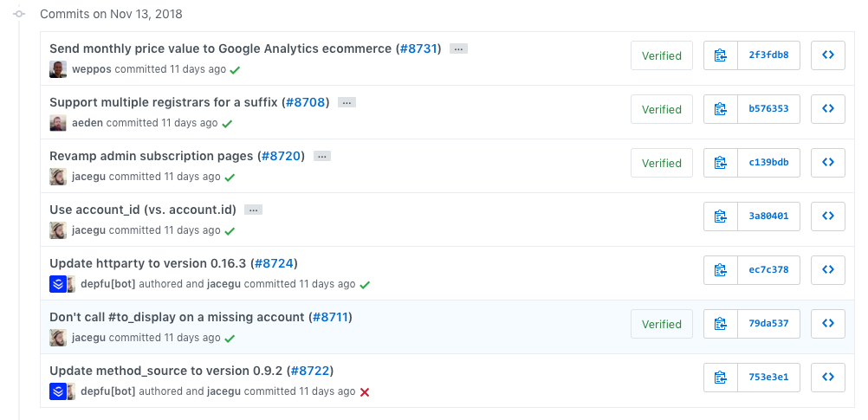The width and height of the screenshot is (868, 420).
Task: Click Verified badge on 79da537 commit
Action: [x=662, y=324]
